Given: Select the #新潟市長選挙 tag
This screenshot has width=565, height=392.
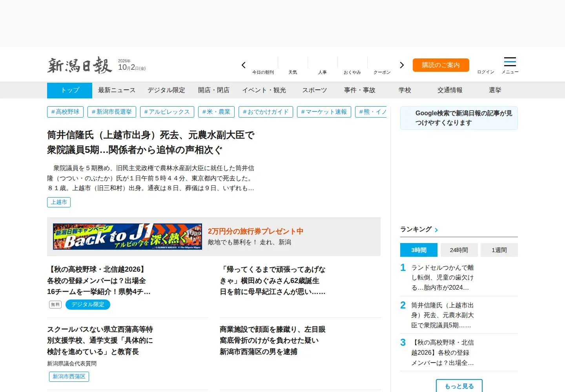Looking at the screenshot, I should coord(112,112).
